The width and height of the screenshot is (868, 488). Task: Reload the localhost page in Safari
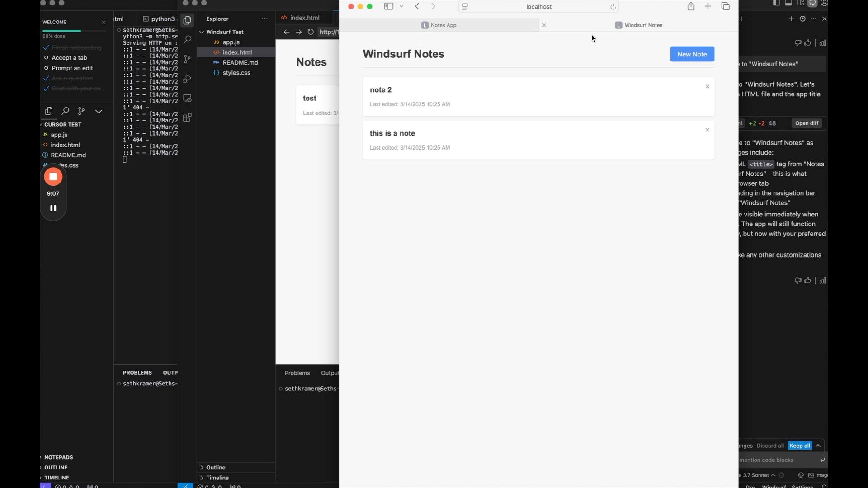613,6
